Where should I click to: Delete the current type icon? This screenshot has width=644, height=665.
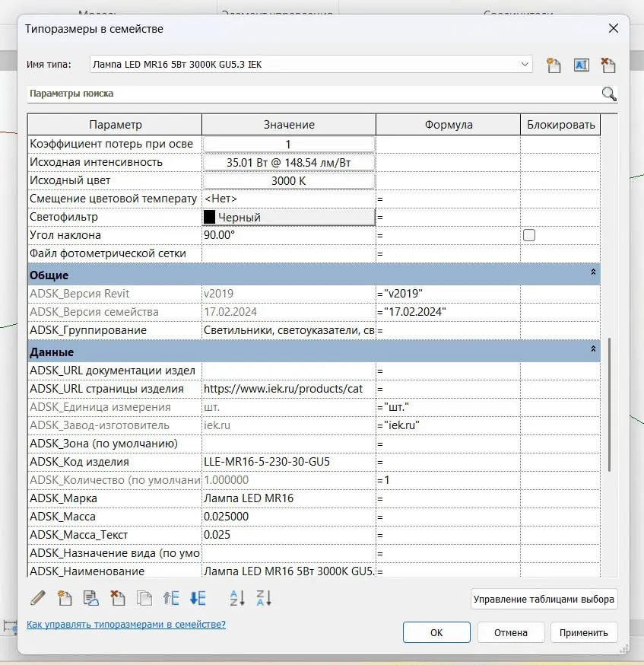[608, 65]
